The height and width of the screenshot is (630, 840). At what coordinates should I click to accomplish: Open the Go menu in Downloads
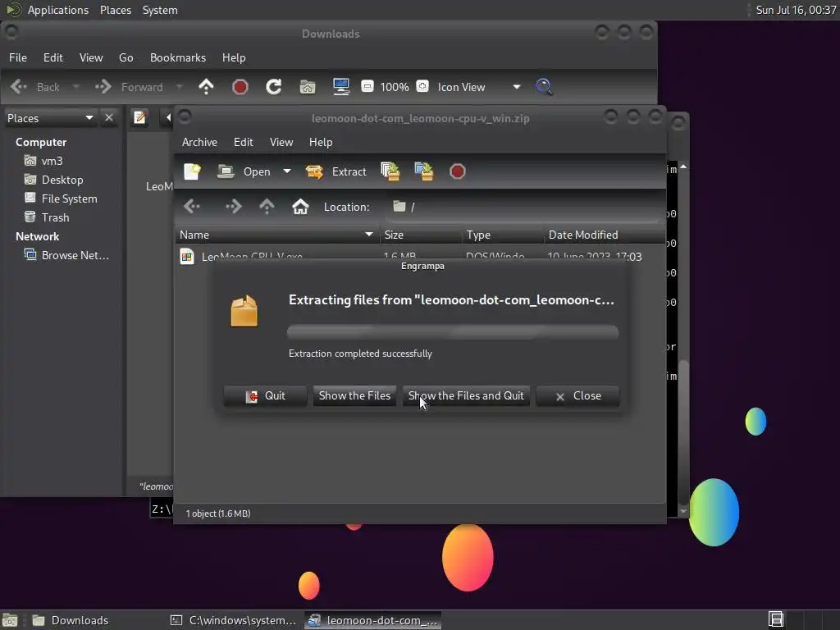click(x=126, y=57)
